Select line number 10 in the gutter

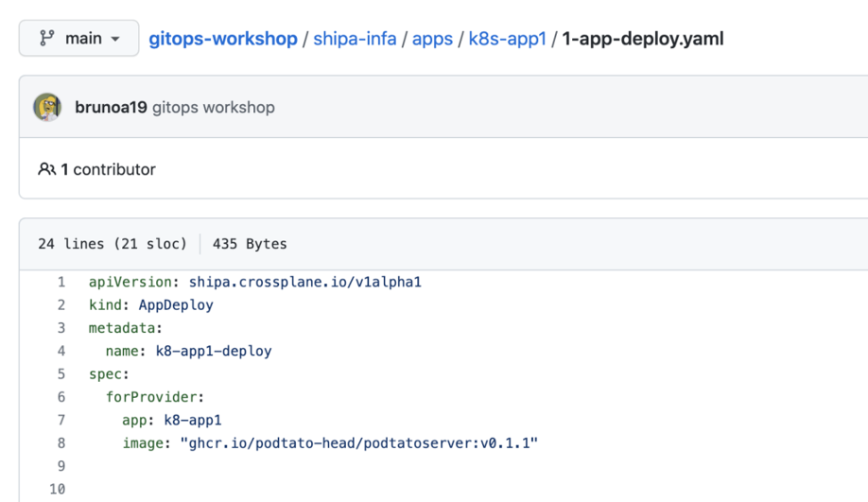58,489
